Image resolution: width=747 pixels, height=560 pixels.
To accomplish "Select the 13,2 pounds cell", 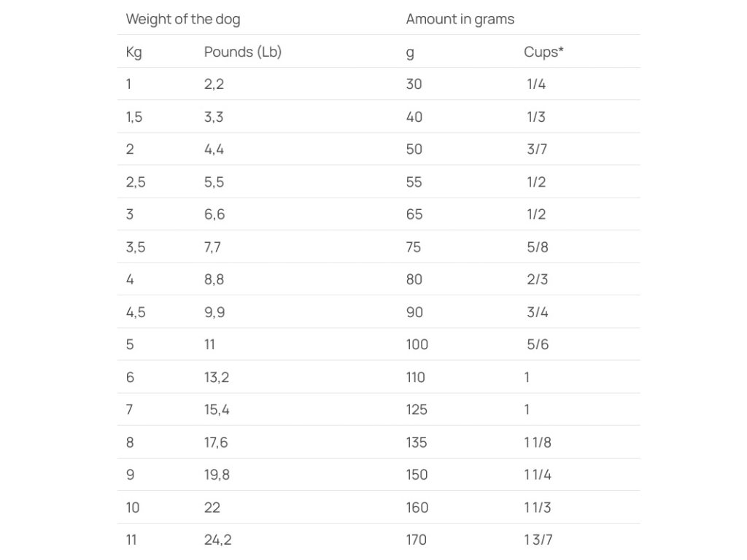I will (x=217, y=377).
